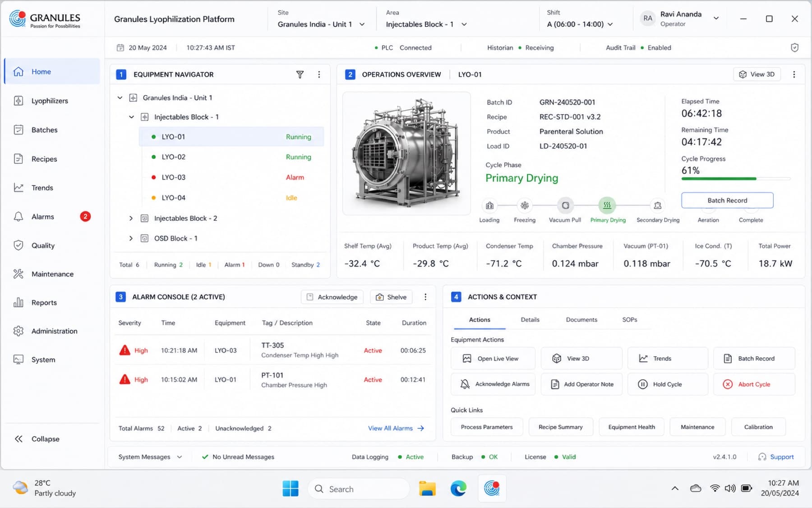Select the Freezing phase step icon
This screenshot has height=508, width=812.
(525, 206)
